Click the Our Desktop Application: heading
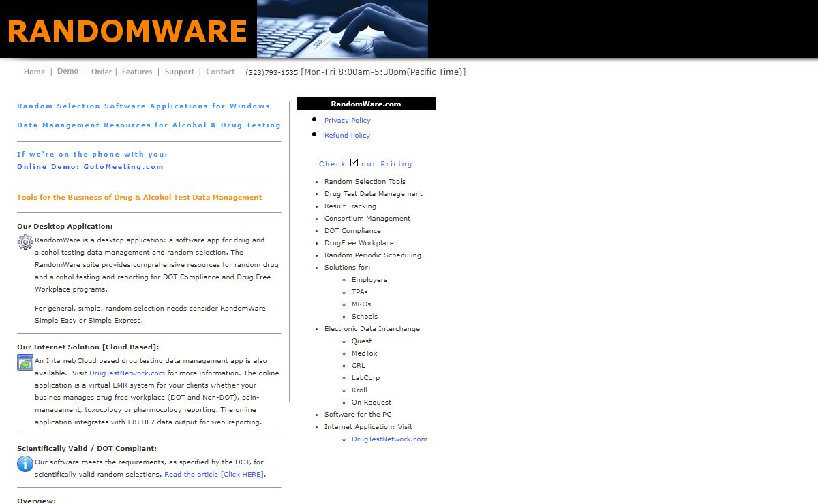Image resolution: width=818 pixels, height=504 pixels. coord(65,226)
